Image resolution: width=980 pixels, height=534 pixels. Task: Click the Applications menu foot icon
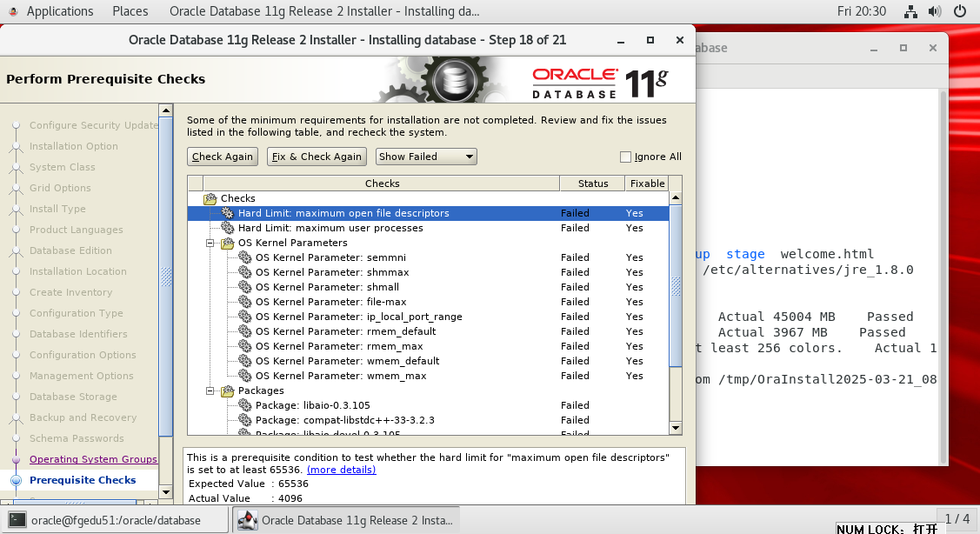tap(13, 11)
